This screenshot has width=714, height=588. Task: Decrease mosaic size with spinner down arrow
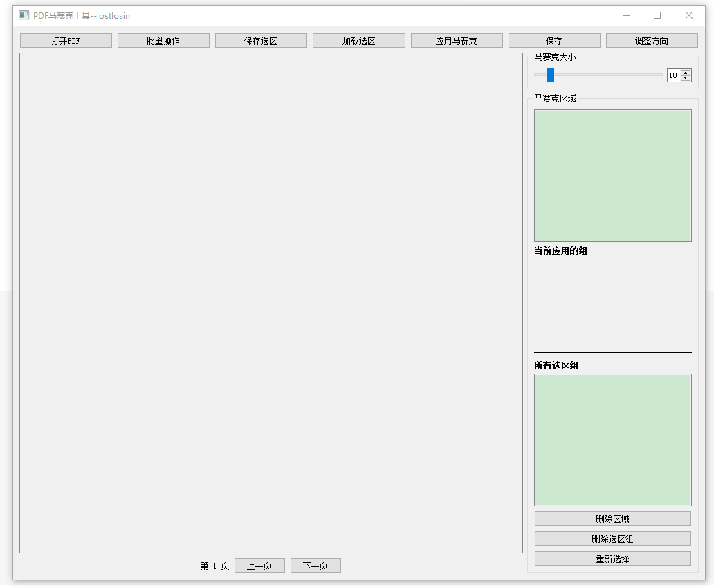point(684,79)
